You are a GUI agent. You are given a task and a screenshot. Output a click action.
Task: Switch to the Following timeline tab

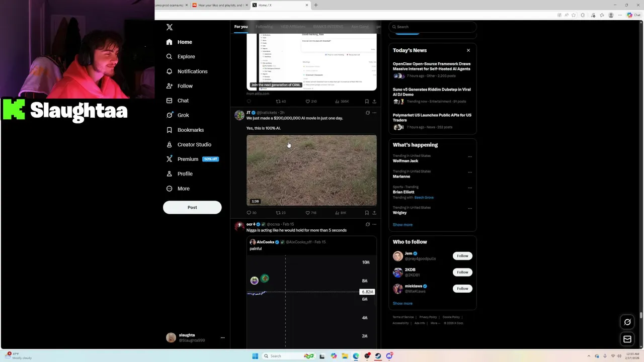click(264, 27)
